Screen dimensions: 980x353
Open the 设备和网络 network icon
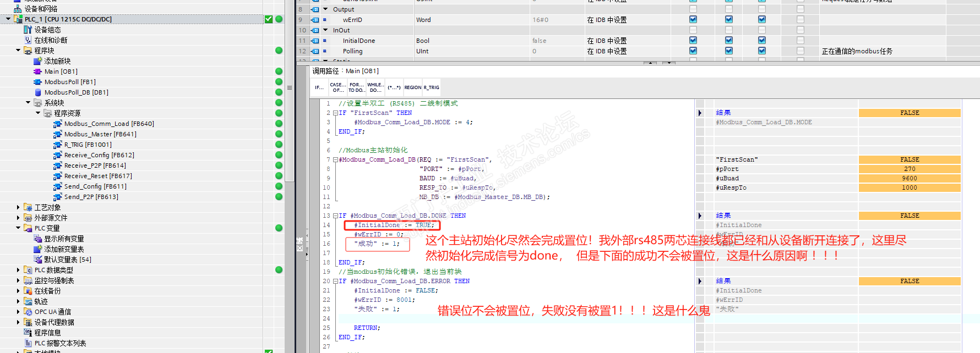tap(18, 9)
